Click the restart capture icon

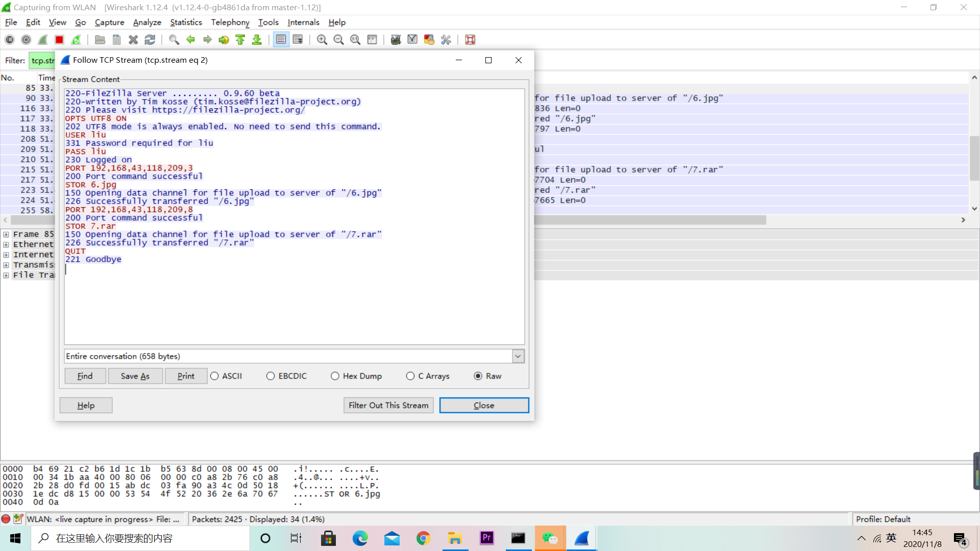[x=76, y=40]
